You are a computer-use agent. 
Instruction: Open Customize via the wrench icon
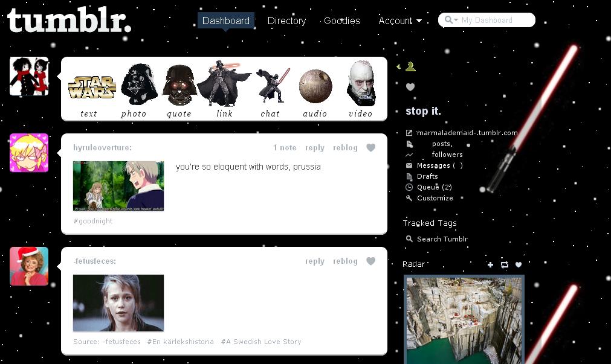pos(409,198)
